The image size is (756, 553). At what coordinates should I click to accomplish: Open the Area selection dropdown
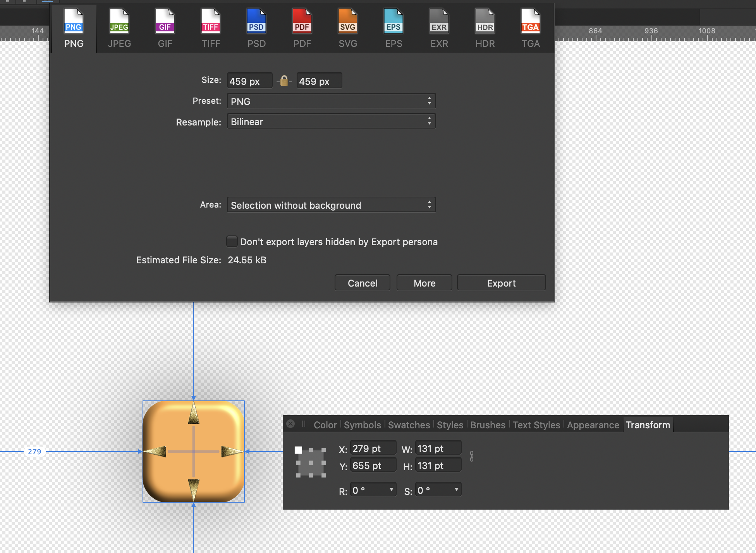331,205
